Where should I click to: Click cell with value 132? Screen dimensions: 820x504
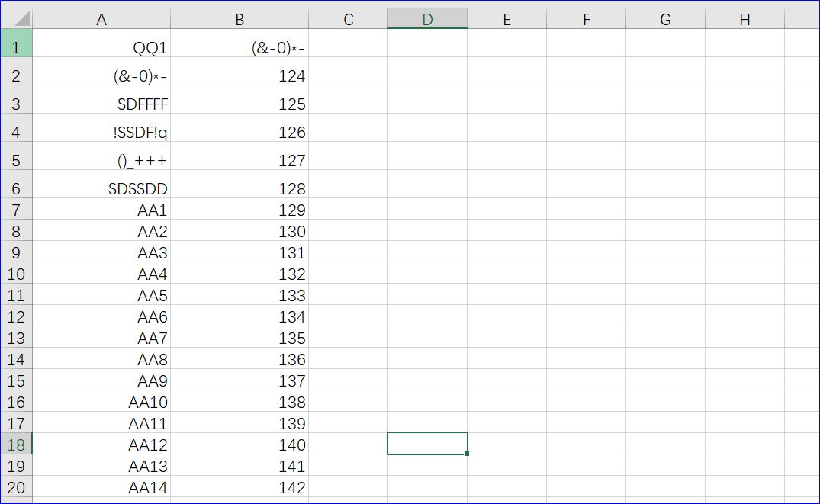(240, 273)
